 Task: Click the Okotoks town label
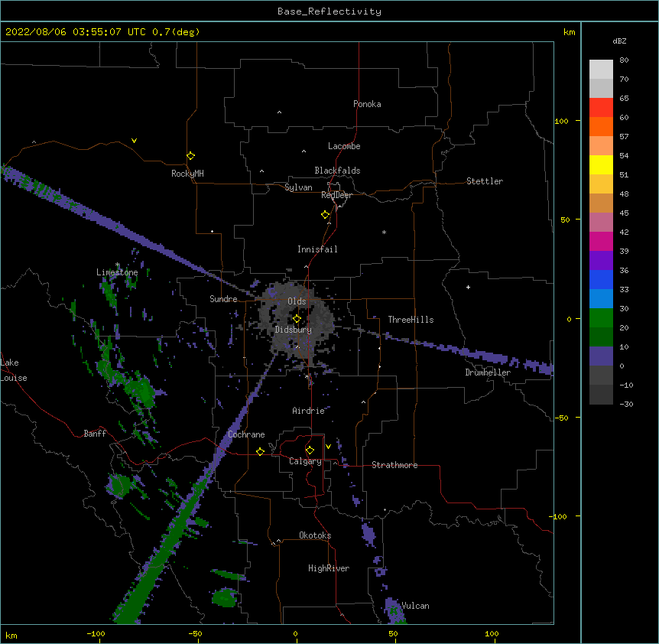[x=315, y=535]
